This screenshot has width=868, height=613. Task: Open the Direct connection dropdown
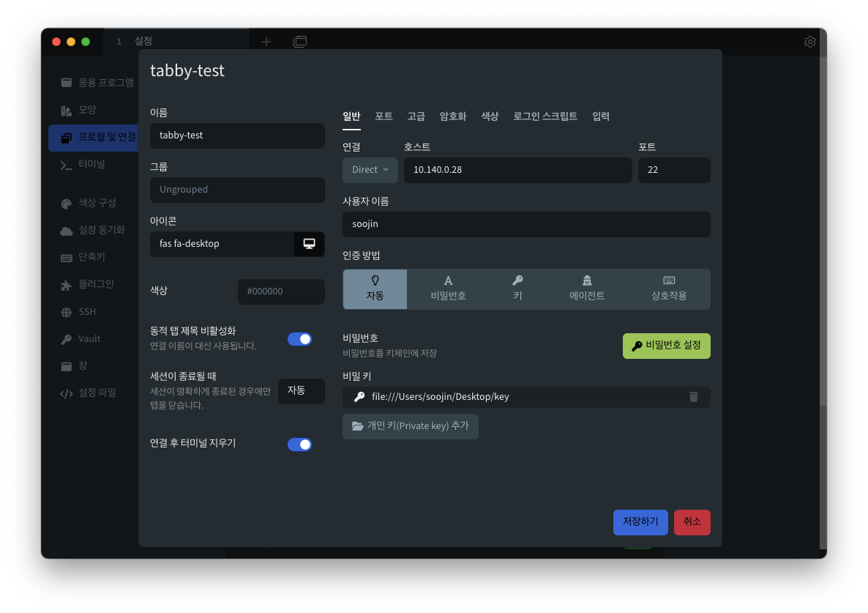tap(370, 170)
